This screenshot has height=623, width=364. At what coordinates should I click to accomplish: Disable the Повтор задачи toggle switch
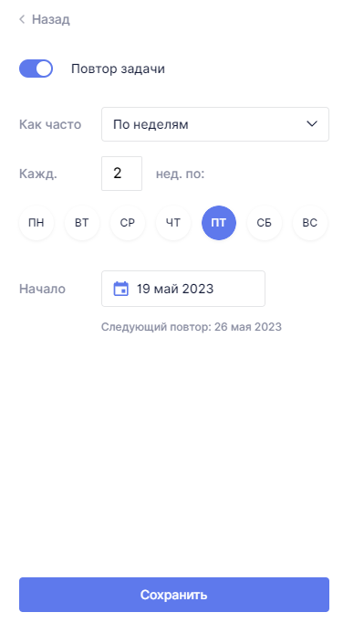[x=36, y=69]
